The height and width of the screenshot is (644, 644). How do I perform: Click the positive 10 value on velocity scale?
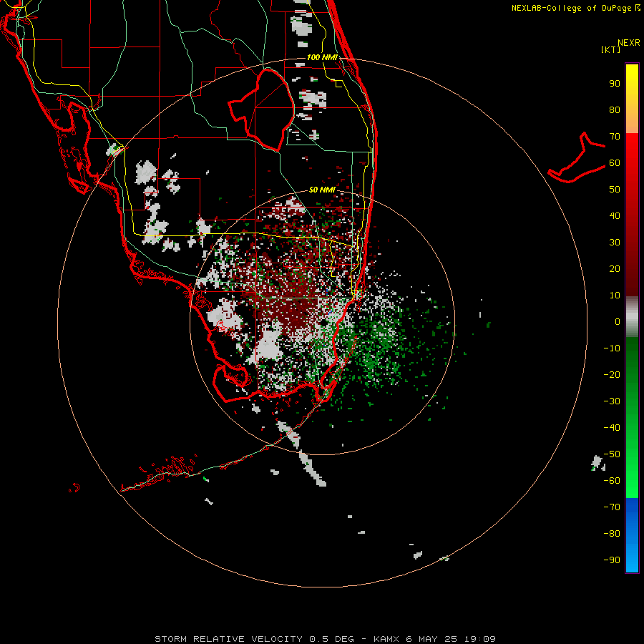(615, 296)
